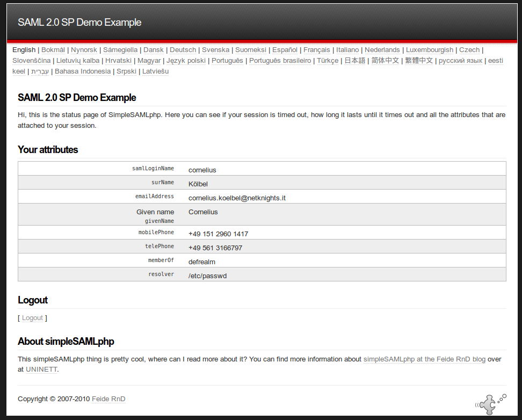The image size is (522, 420).
Task: Select the Bahasa Indonesia language link
Action: click(83, 71)
